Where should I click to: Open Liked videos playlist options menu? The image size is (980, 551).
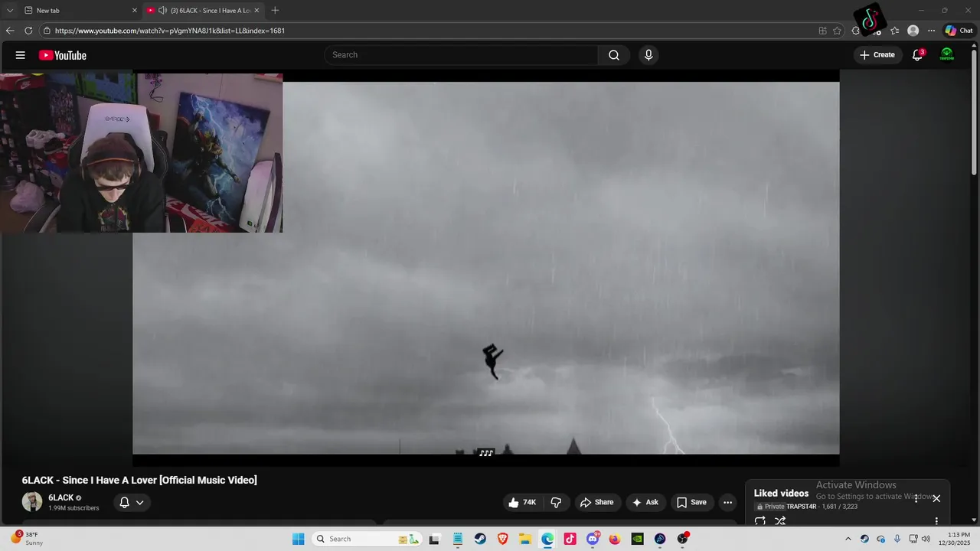[936, 521]
